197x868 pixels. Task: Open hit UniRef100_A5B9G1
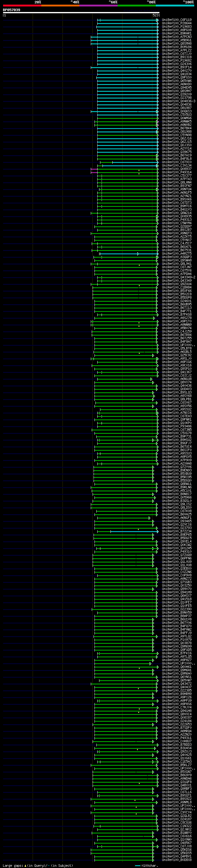[x=176, y=40]
